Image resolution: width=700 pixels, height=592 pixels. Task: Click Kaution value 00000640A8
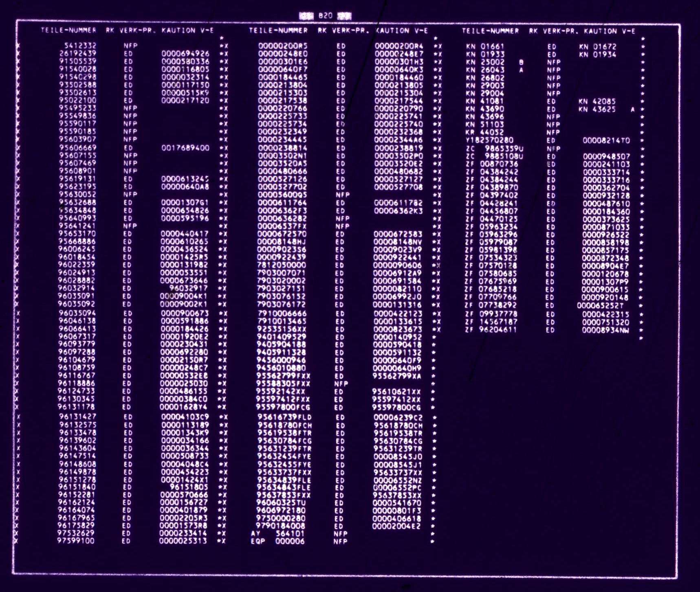click(185, 187)
